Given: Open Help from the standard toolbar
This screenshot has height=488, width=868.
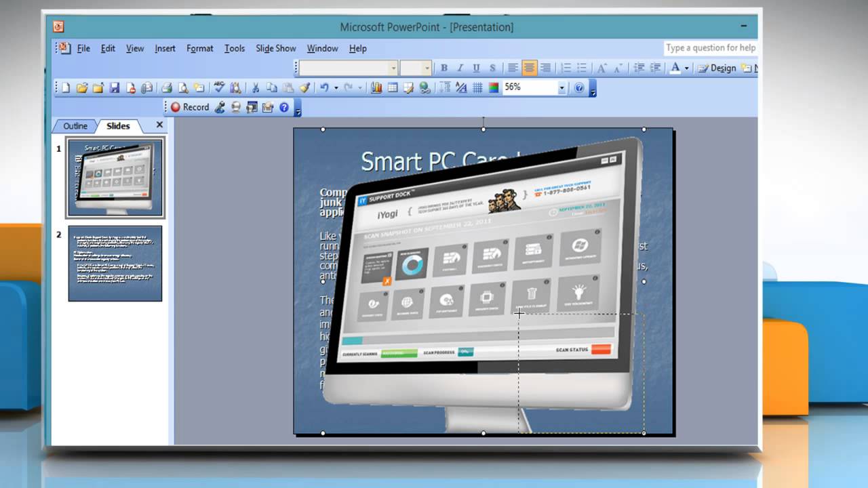Looking at the screenshot, I should [x=579, y=87].
